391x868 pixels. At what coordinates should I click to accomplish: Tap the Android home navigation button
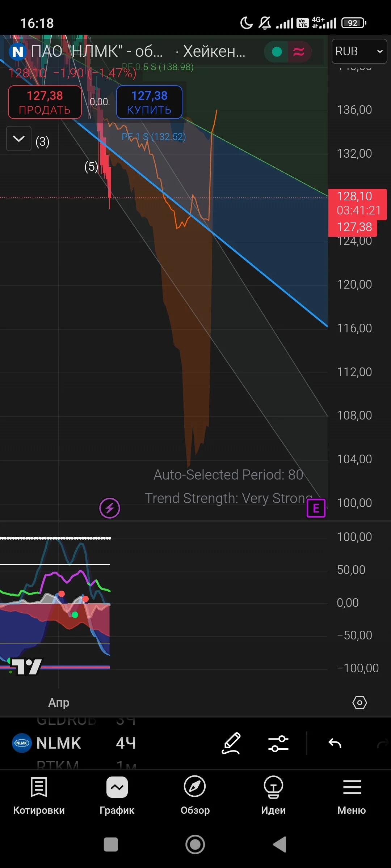[x=195, y=844]
